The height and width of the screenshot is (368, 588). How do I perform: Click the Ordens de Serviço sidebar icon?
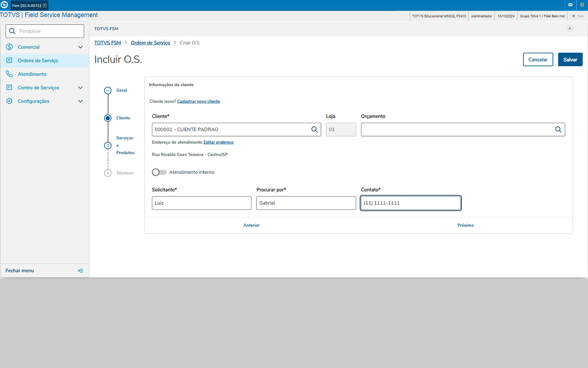pos(9,61)
